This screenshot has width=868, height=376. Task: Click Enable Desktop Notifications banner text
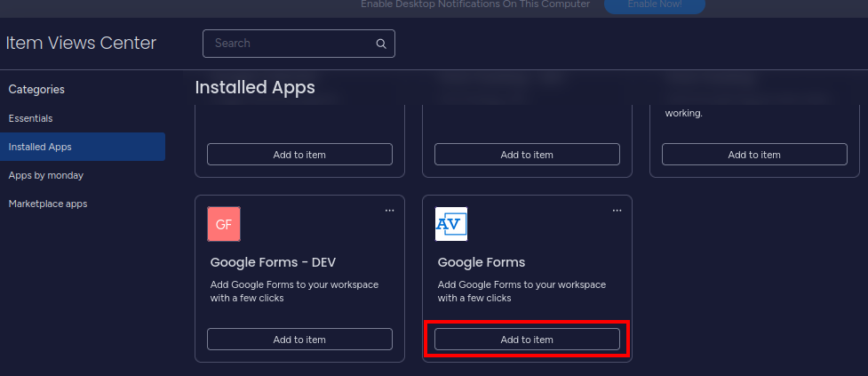coord(475,4)
